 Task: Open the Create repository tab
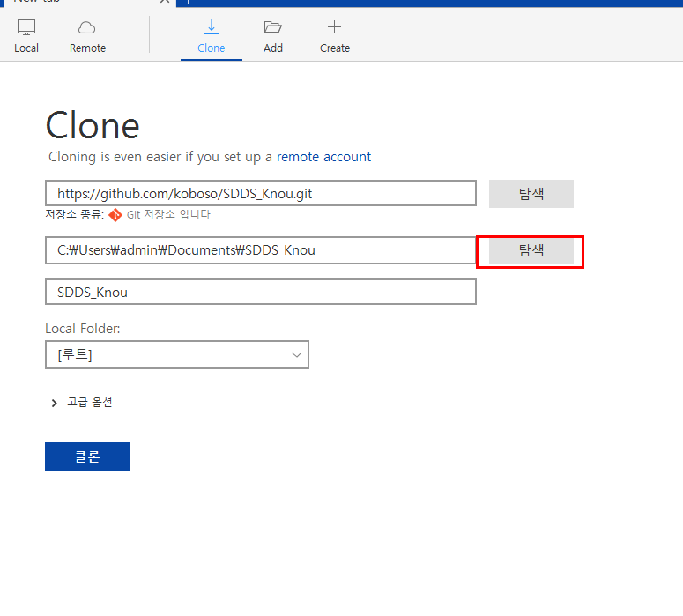[335, 36]
